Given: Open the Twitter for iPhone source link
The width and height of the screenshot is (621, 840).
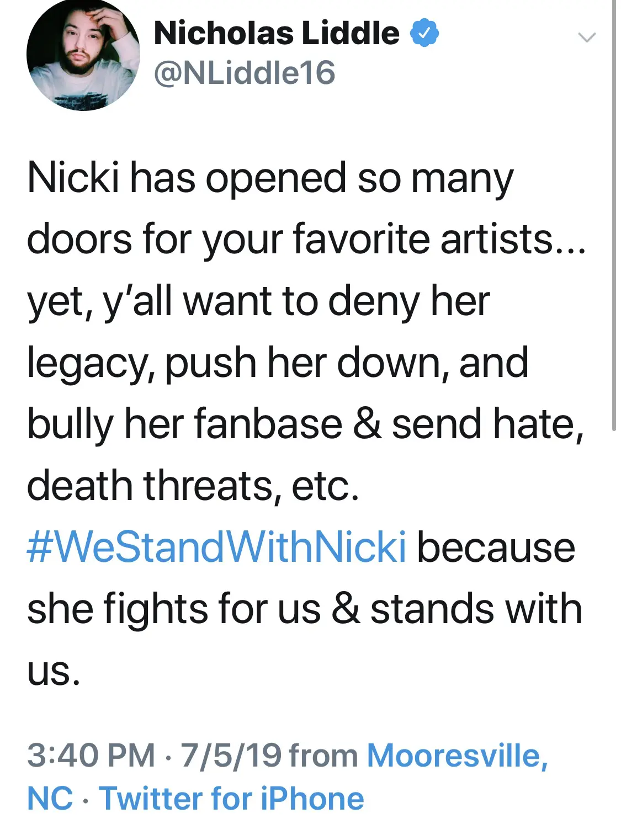Looking at the screenshot, I should point(232,799).
